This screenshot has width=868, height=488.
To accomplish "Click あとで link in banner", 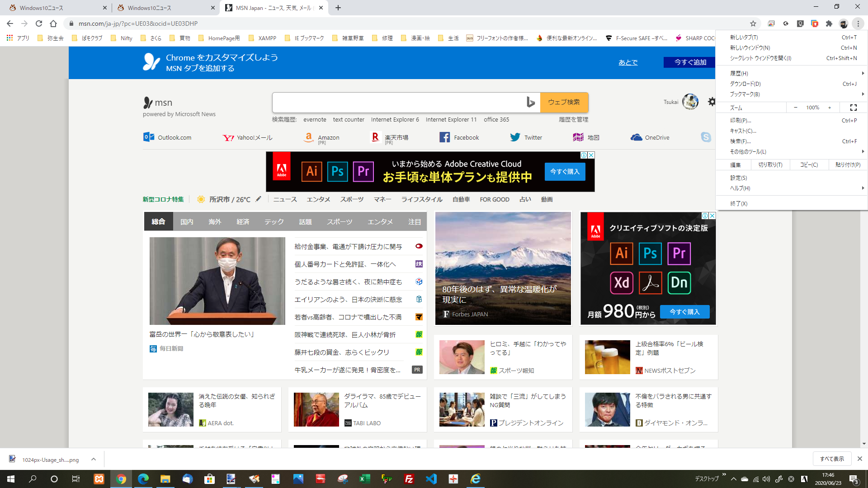I will click(628, 62).
